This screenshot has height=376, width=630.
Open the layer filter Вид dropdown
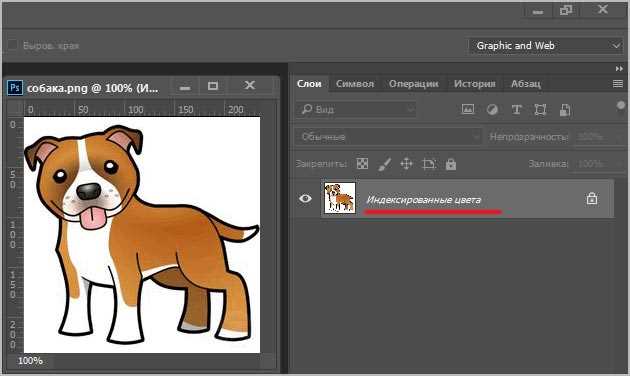[356, 109]
